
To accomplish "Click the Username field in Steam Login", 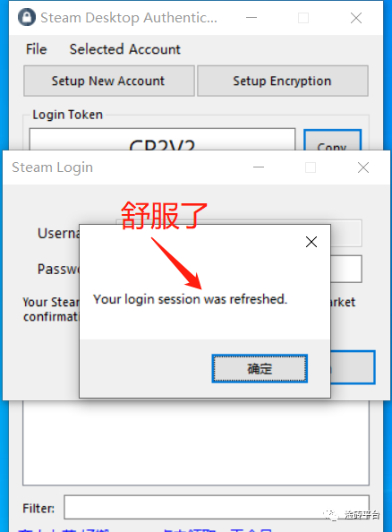I will click(345, 234).
